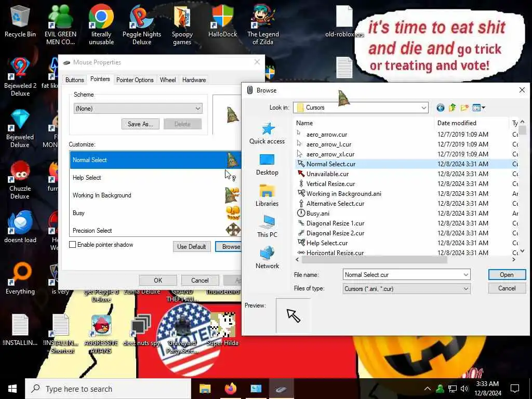Open the AGGRESSIVE AVIANS desktop icon

click(x=101, y=334)
